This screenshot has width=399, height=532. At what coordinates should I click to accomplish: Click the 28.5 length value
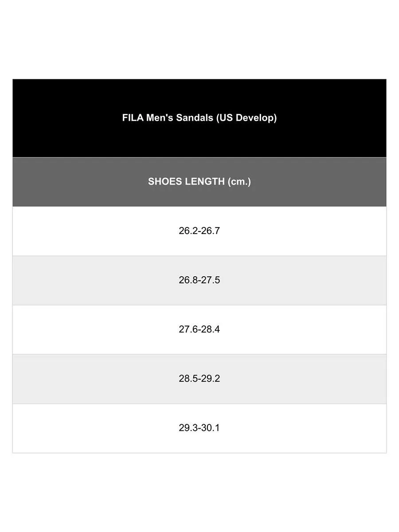click(x=188, y=379)
